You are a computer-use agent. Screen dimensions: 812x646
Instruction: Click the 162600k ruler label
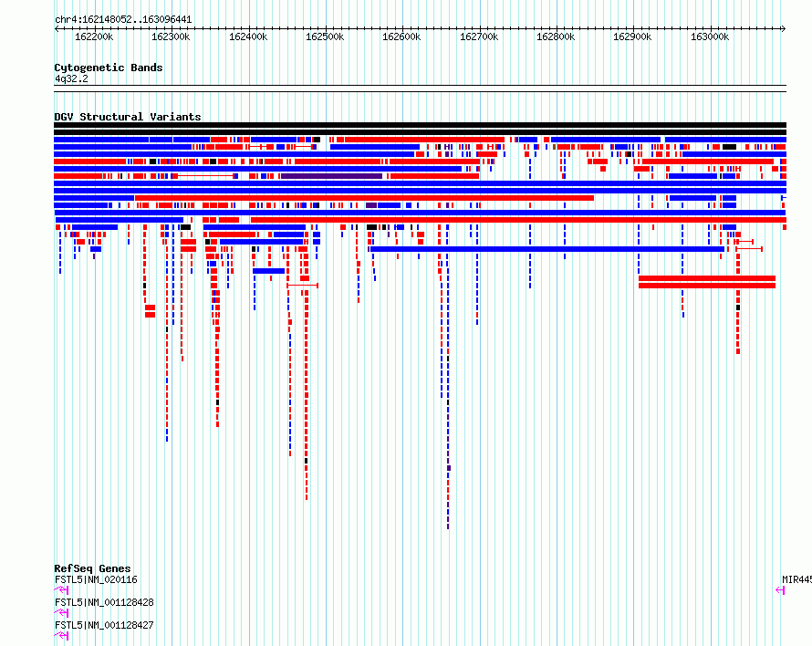[x=401, y=36]
